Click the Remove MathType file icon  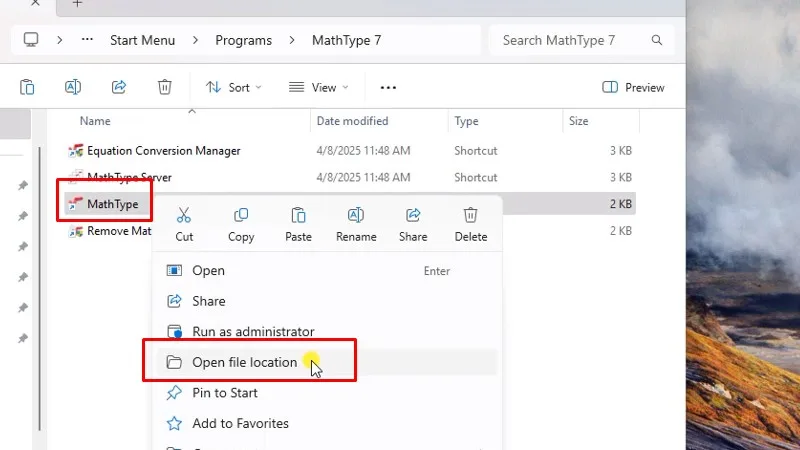point(76,231)
